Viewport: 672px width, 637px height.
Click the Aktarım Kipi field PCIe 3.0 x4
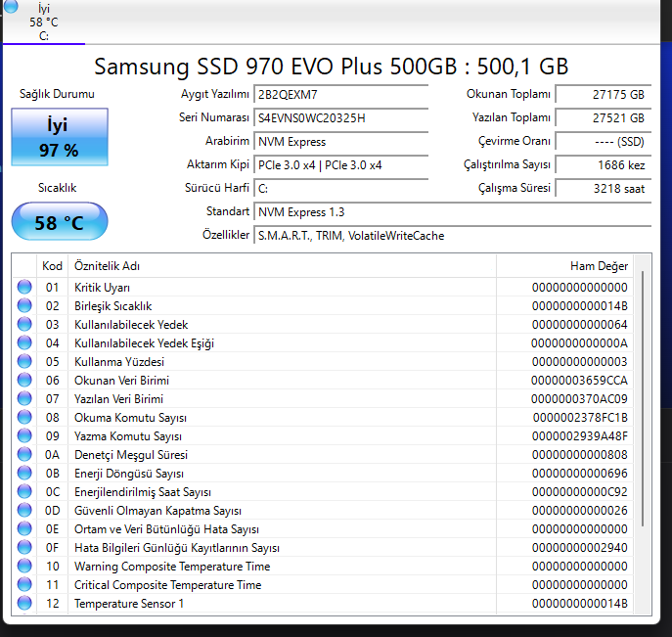tap(341, 165)
